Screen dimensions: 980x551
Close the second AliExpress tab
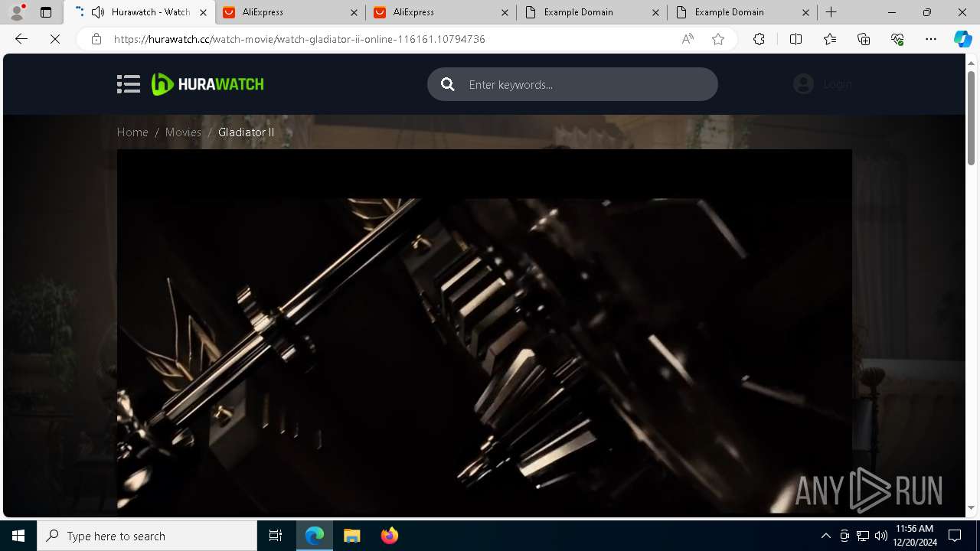tap(505, 12)
